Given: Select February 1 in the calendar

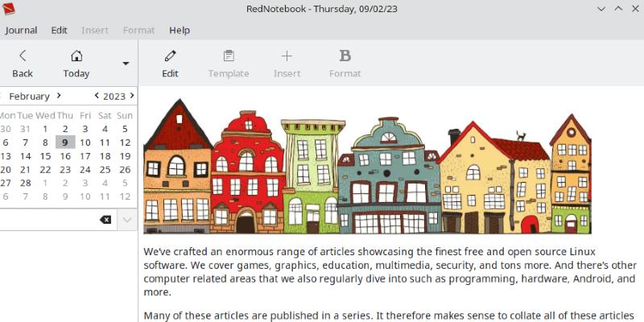Looking at the screenshot, I should [x=45, y=129].
